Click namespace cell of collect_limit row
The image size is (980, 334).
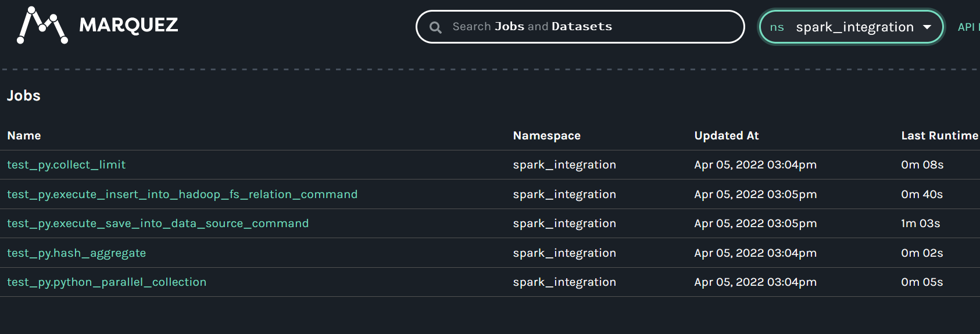pyautogui.click(x=564, y=165)
